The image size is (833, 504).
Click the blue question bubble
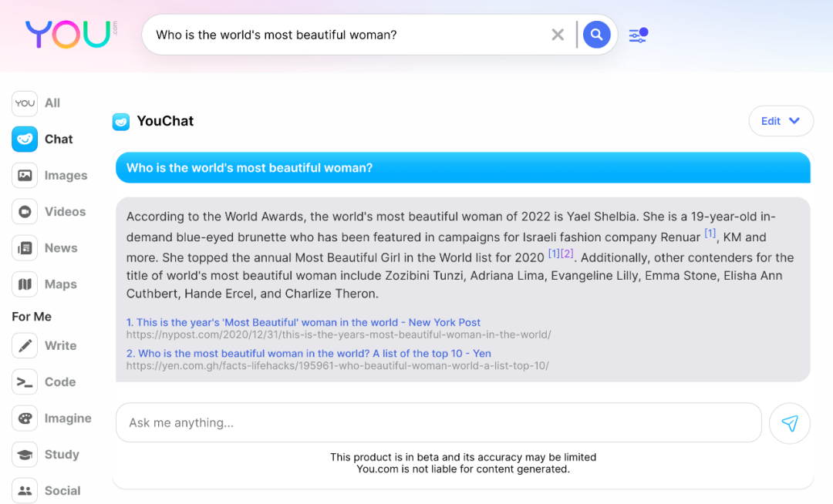tap(463, 168)
